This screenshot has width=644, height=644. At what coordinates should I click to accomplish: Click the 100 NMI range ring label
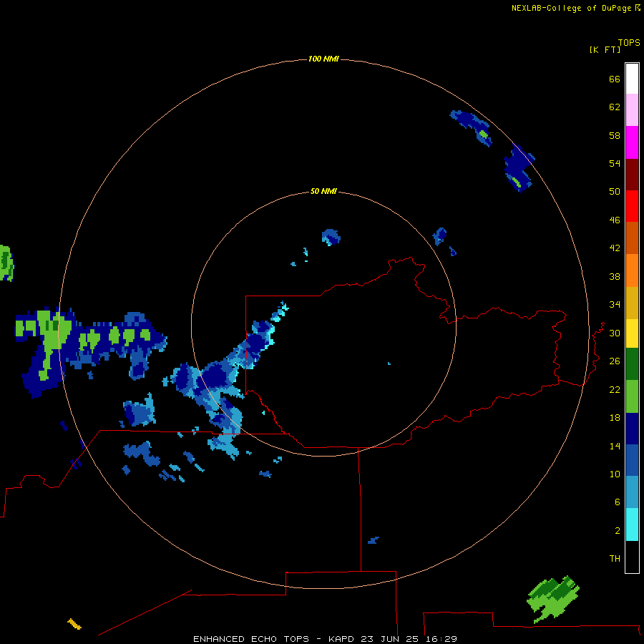[x=323, y=59]
